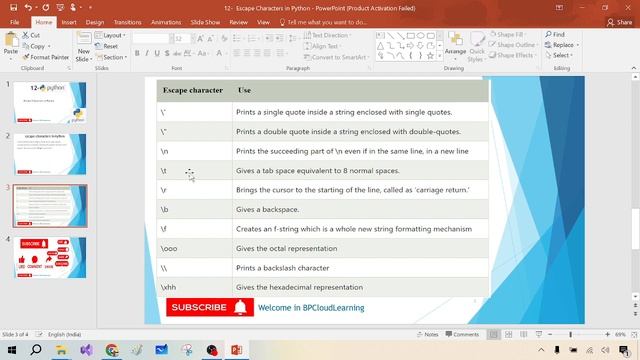Open File Explorer from taskbar
The width and height of the screenshot is (640, 360).
click(61, 350)
